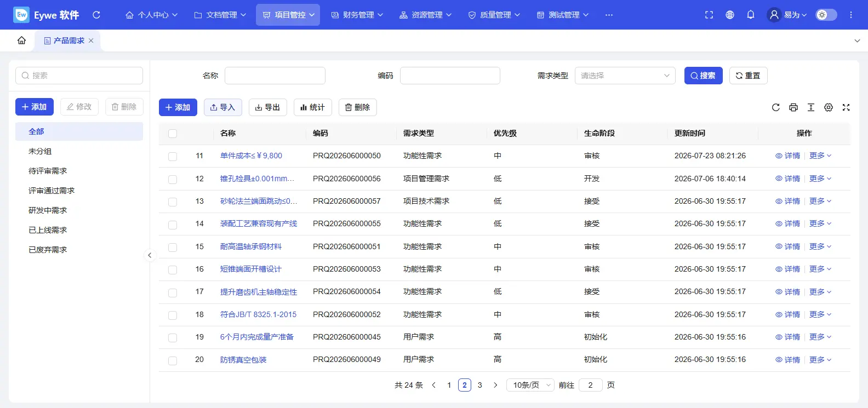Image resolution: width=868 pixels, height=408 pixels.
Task: Click the home icon tab
Action: [x=21, y=41]
